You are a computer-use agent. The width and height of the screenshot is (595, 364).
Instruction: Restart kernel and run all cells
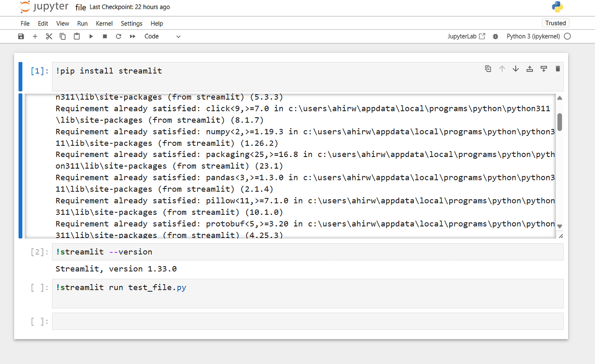point(132,36)
